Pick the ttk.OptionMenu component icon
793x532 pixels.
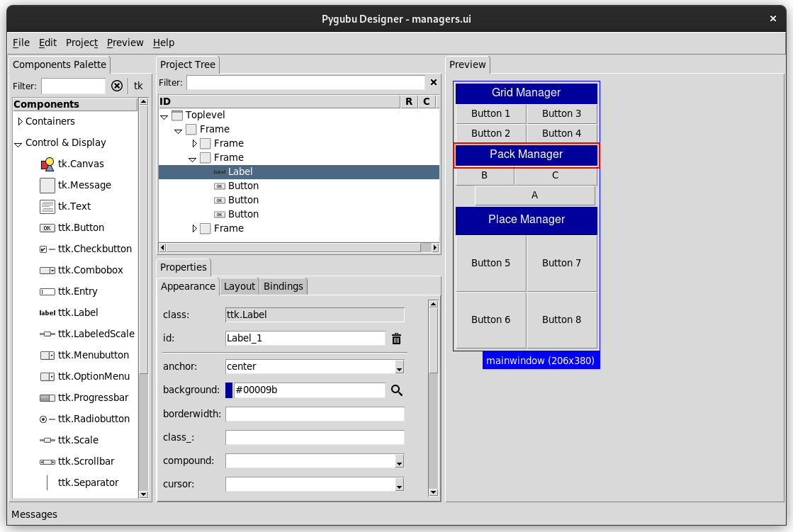47,376
